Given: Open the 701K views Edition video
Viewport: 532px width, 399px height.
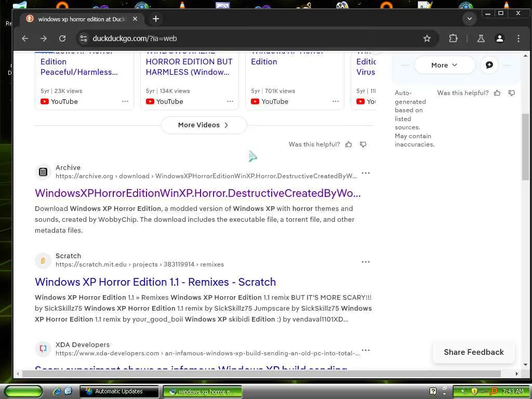Looking at the screenshot, I should click(264, 62).
